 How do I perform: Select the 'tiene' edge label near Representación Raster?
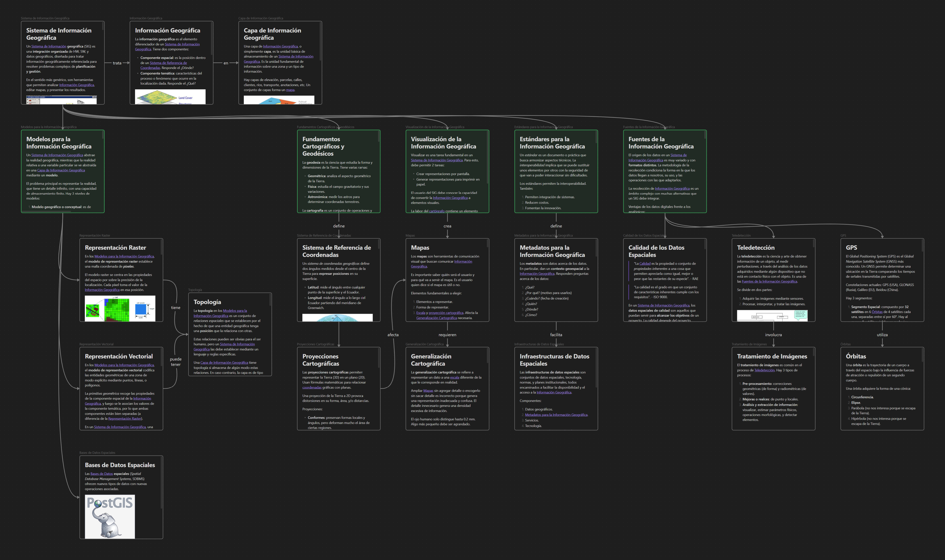click(x=176, y=308)
